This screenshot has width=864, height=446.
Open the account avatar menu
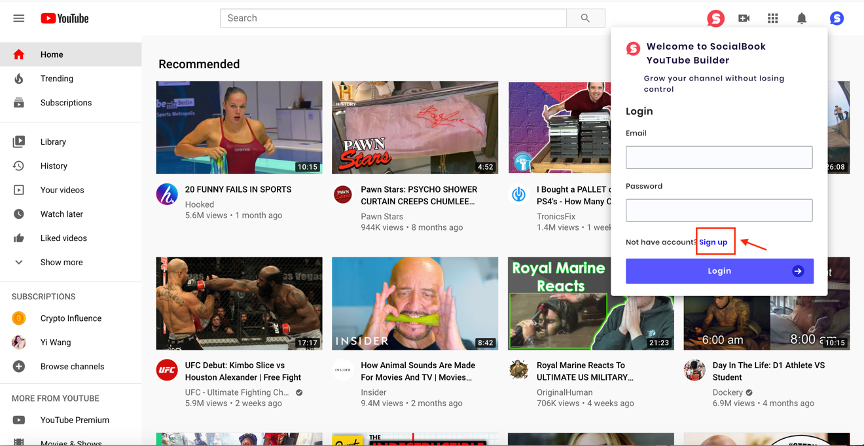837,18
